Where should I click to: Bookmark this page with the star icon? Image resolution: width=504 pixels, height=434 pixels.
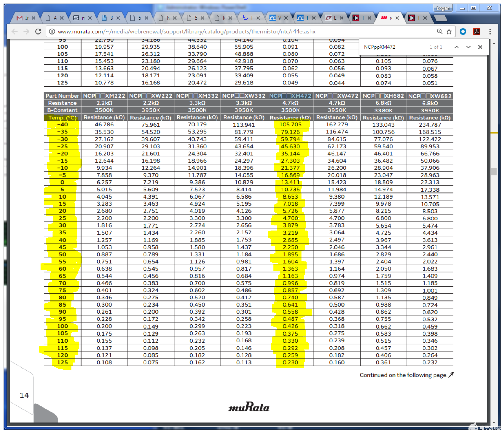click(x=449, y=32)
